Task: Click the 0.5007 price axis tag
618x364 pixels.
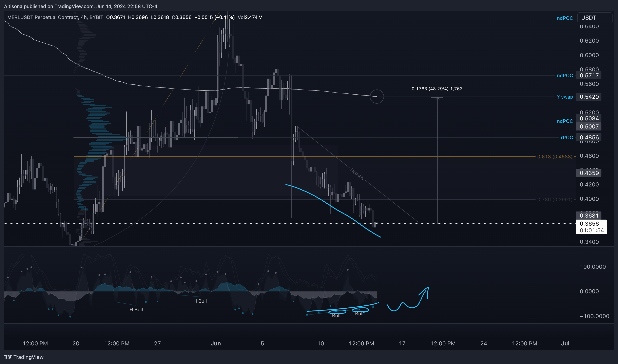Action: [589, 127]
